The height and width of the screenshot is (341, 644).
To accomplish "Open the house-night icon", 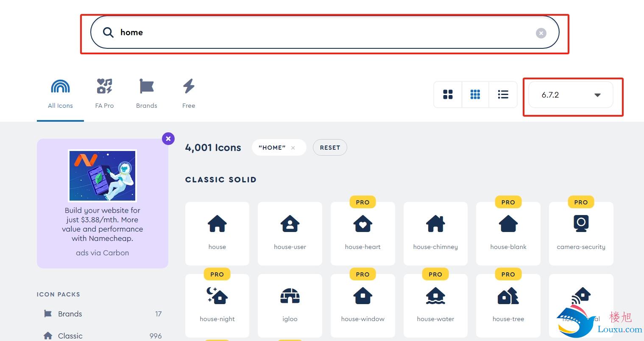I will pos(217,305).
